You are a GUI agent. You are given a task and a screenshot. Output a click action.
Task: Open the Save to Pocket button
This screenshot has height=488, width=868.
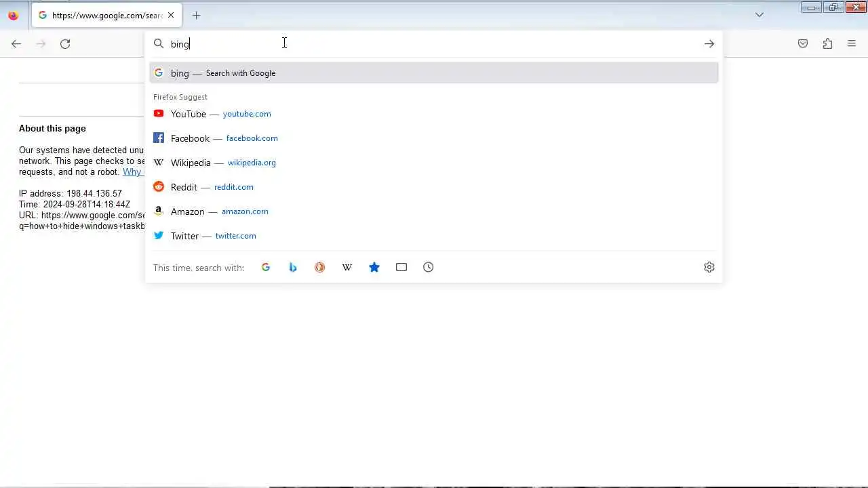[x=803, y=44]
